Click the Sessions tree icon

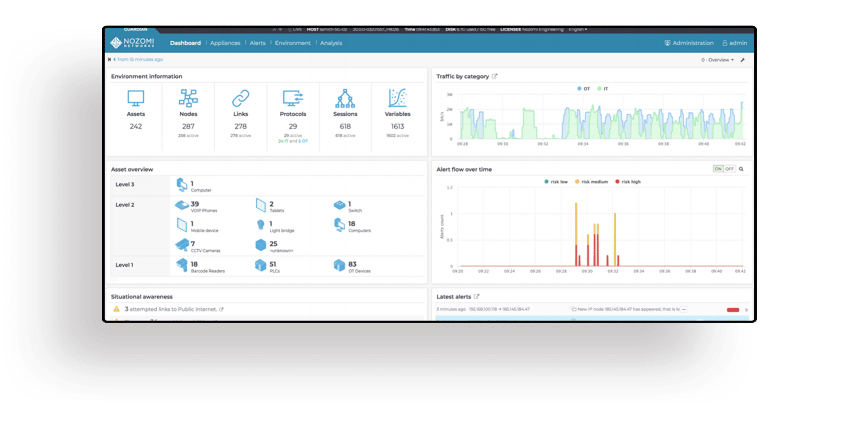pos(345,98)
